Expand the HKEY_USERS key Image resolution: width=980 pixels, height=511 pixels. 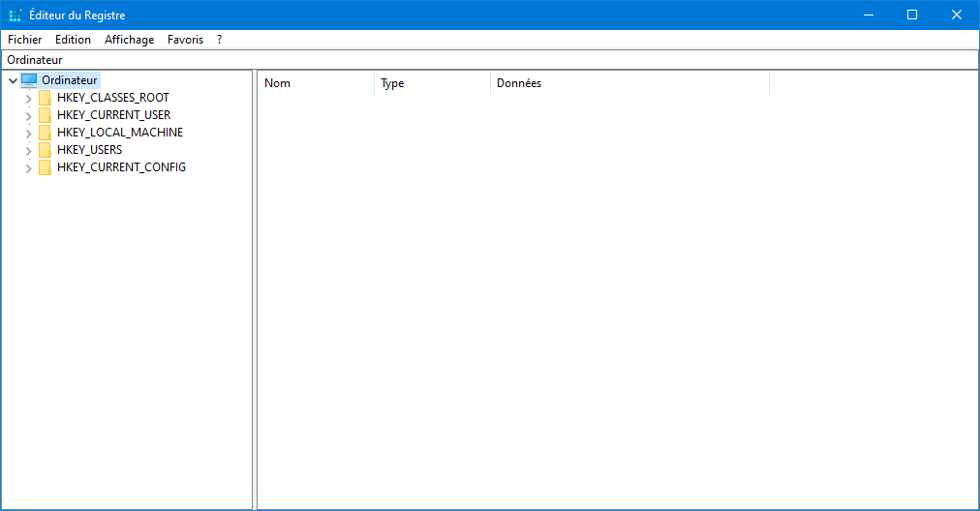[x=28, y=151]
